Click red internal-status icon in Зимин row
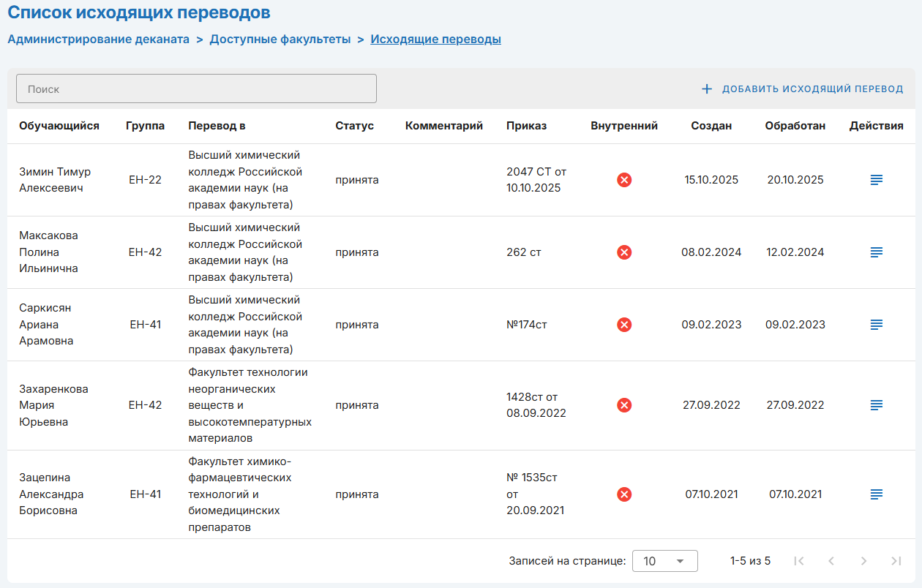Image resolution: width=922 pixels, height=588 pixels. click(x=624, y=180)
